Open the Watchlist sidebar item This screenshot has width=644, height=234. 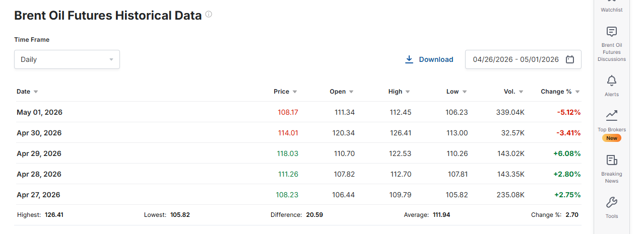[612, 7]
